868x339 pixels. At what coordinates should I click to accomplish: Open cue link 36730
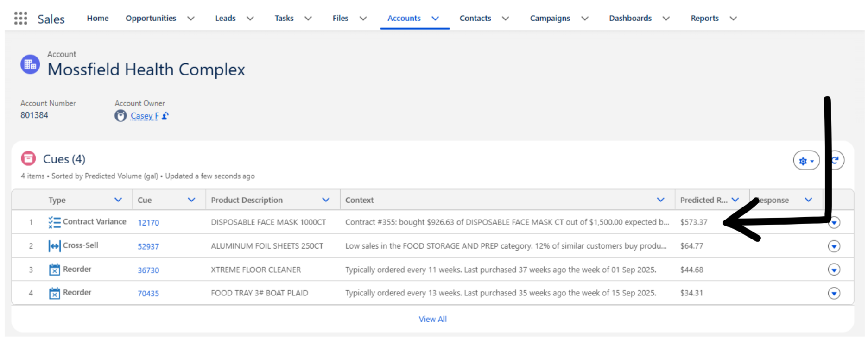(x=148, y=270)
